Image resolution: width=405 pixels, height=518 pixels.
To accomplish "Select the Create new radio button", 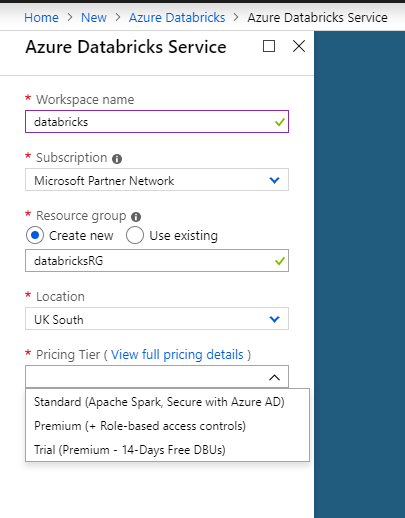I will coord(35,235).
